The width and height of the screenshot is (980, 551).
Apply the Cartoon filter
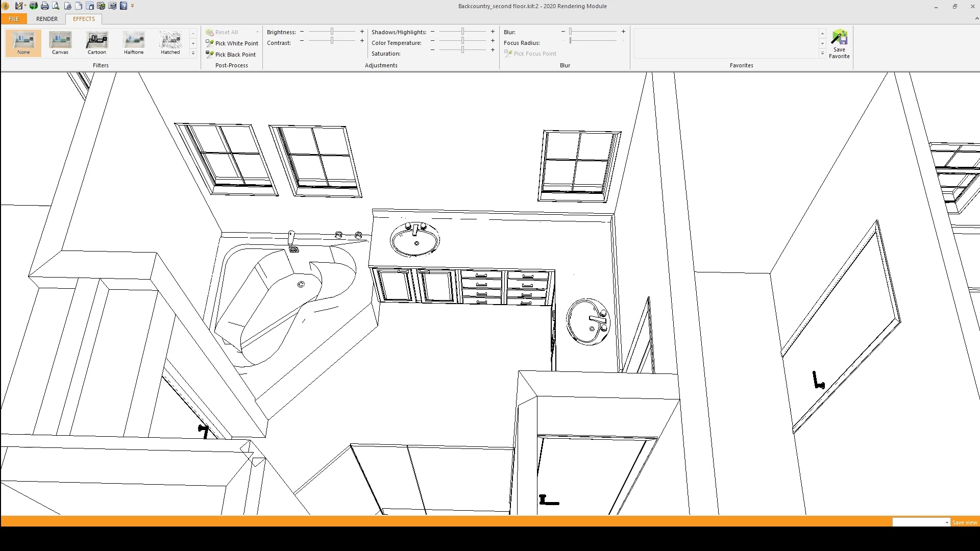click(x=96, y=43)
